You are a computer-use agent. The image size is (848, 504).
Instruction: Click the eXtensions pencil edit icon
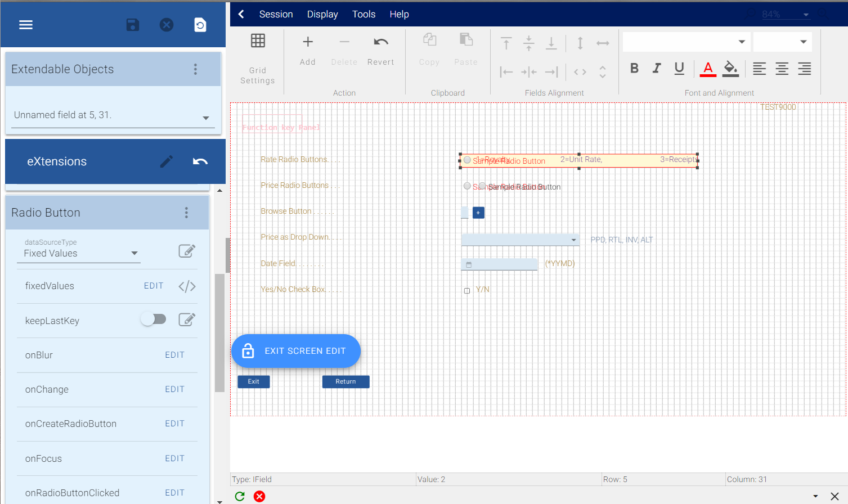167,162
